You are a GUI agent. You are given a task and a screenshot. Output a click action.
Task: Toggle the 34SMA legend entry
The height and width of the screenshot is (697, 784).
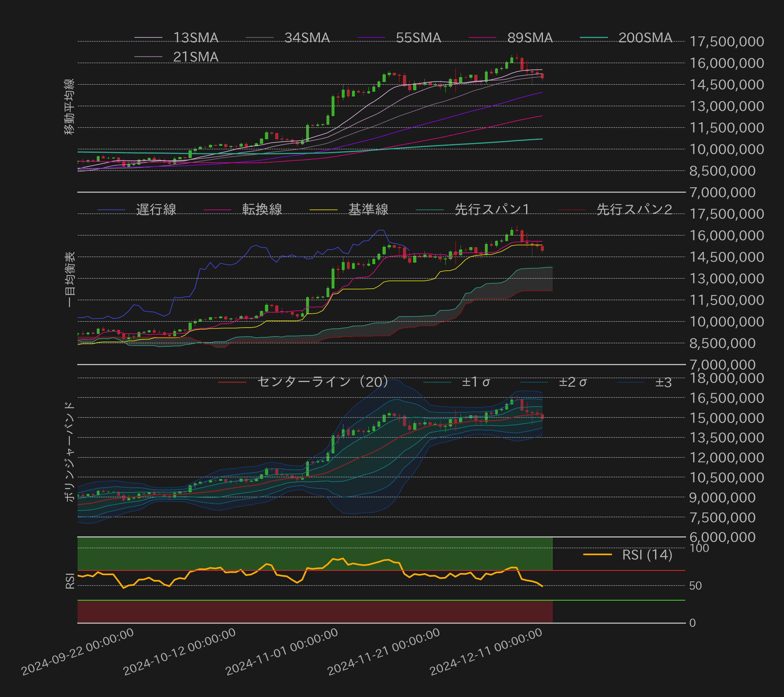point(307,38)
